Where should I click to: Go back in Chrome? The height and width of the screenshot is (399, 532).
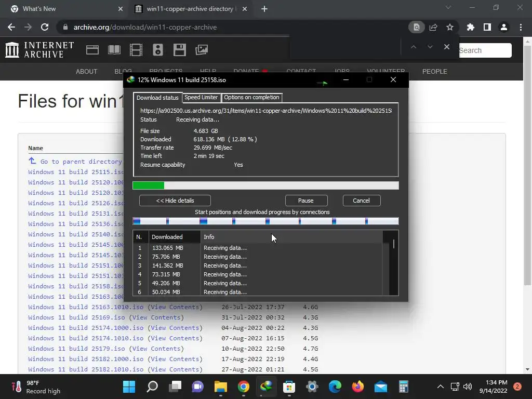(11, 27)
